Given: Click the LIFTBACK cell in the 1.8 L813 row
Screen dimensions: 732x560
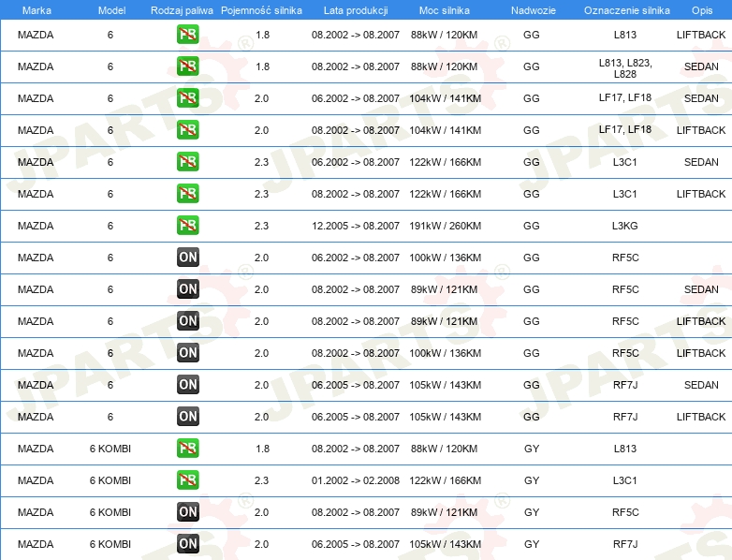Looking at the screenshot, I should point(701,35).
